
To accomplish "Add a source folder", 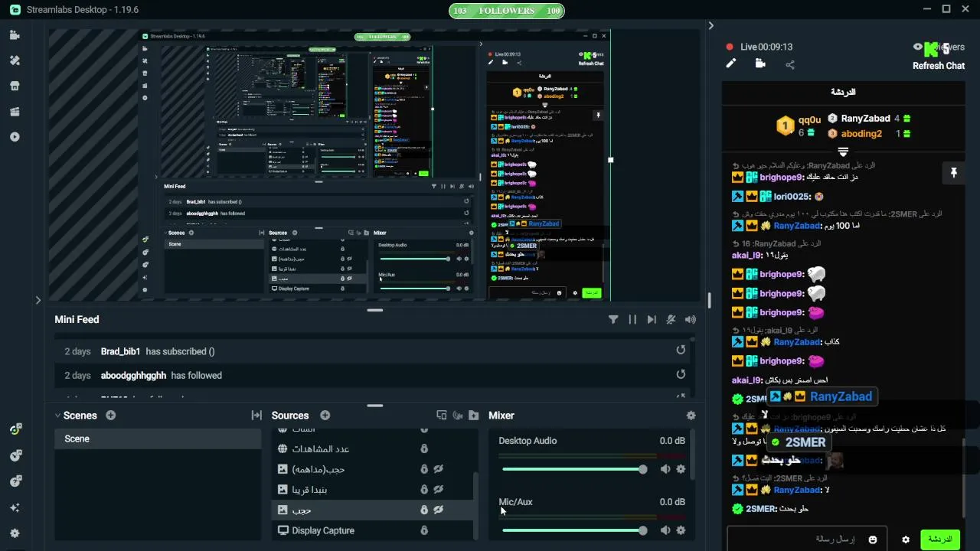I will coord(474,415).
